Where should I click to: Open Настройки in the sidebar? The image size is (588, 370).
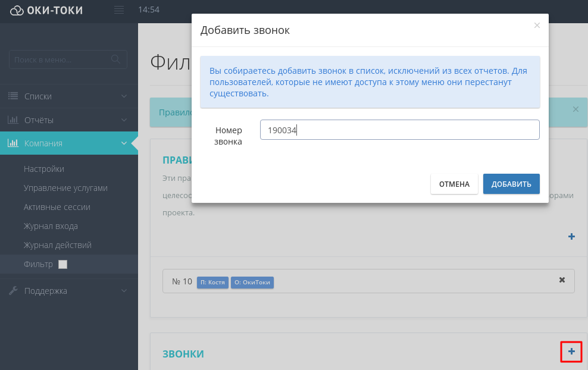[44, 169]
